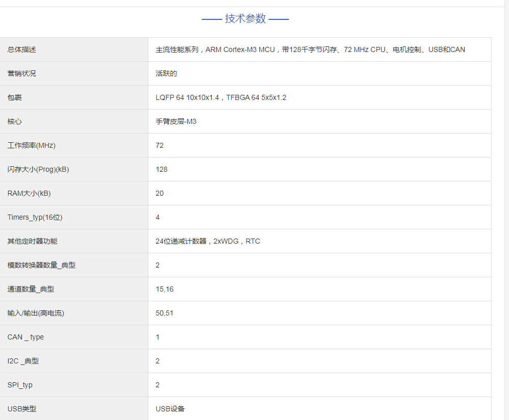Image resolution: width=509 pixels, height=420 pixels.
Task: Click value 2 in the I2C row
Action: [157, 361]
